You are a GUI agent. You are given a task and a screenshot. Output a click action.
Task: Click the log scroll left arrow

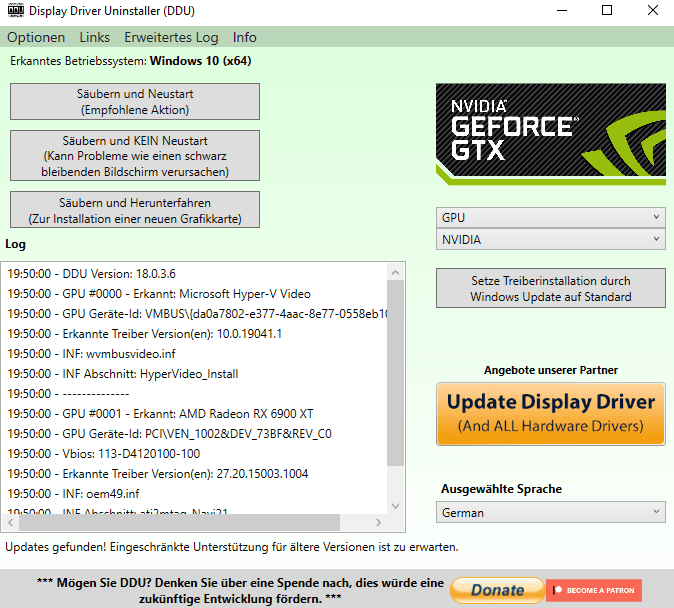click(11, 522)
